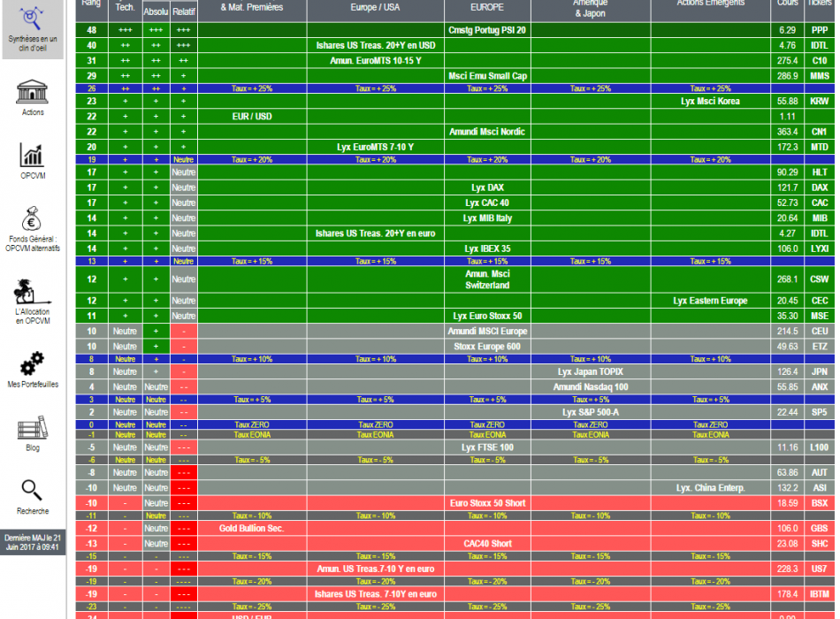Select Lyx IBEX 35 entry
The height and width of the screenshot is (619, 840).
[x=487, y=248]
